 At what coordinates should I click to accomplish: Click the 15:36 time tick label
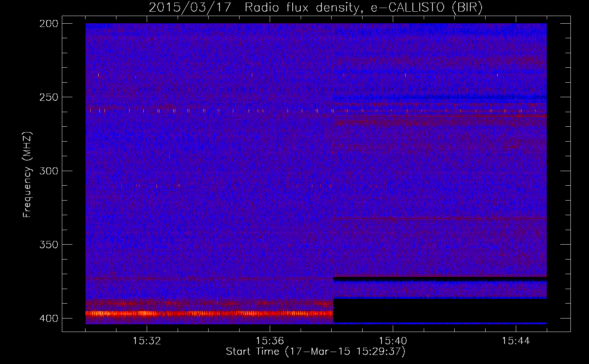[x=270, y=341]
